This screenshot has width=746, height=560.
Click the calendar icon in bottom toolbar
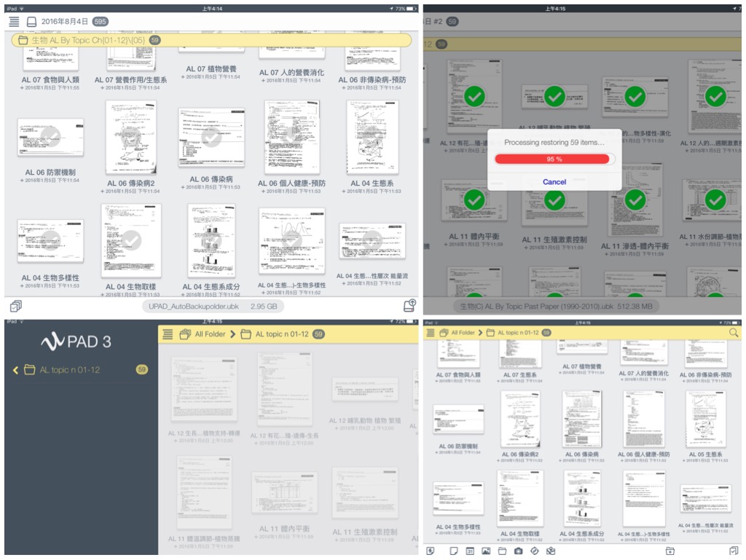point(470,551)
